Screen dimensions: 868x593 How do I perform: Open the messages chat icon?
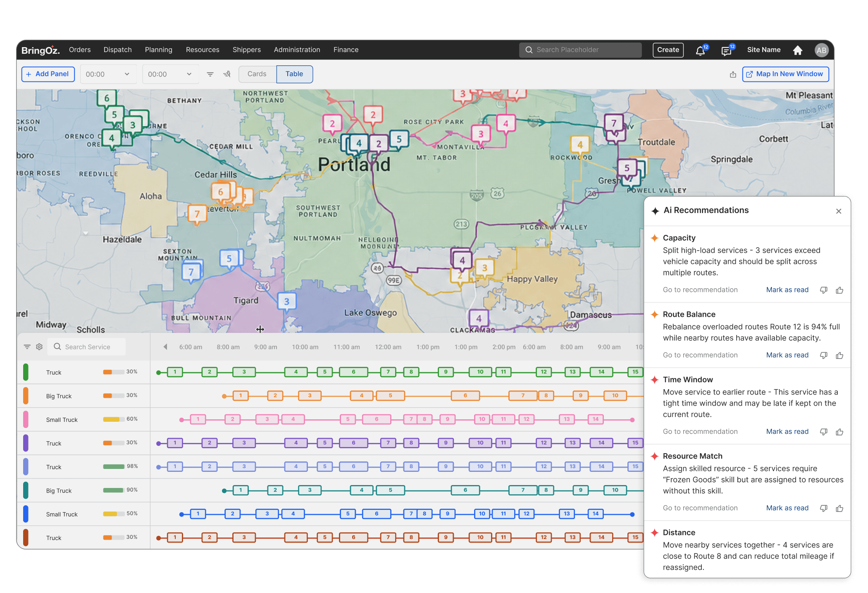click(x=726, y=50)
